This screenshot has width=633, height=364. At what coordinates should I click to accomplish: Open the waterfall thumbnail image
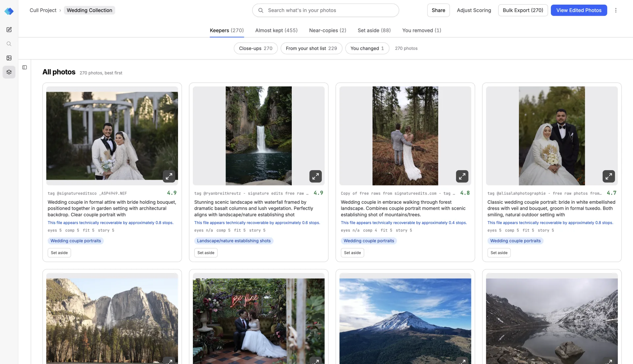click(258, 136)
